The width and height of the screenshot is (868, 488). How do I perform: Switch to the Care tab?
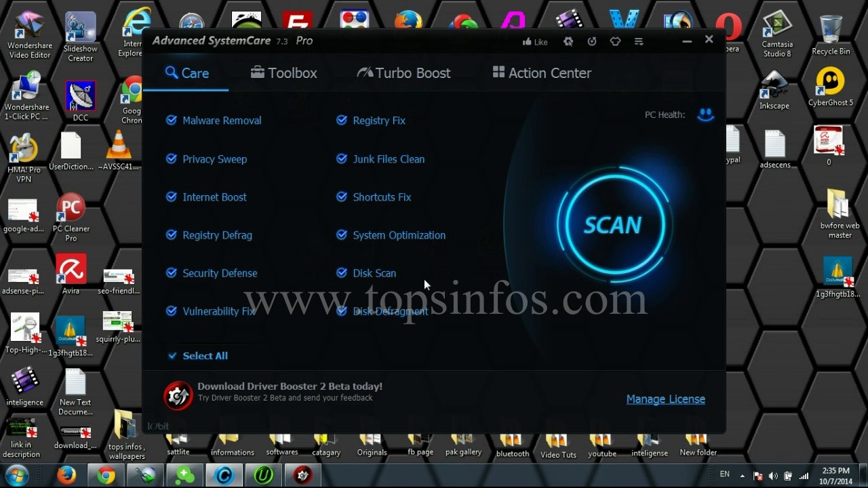tap(186, 73)
